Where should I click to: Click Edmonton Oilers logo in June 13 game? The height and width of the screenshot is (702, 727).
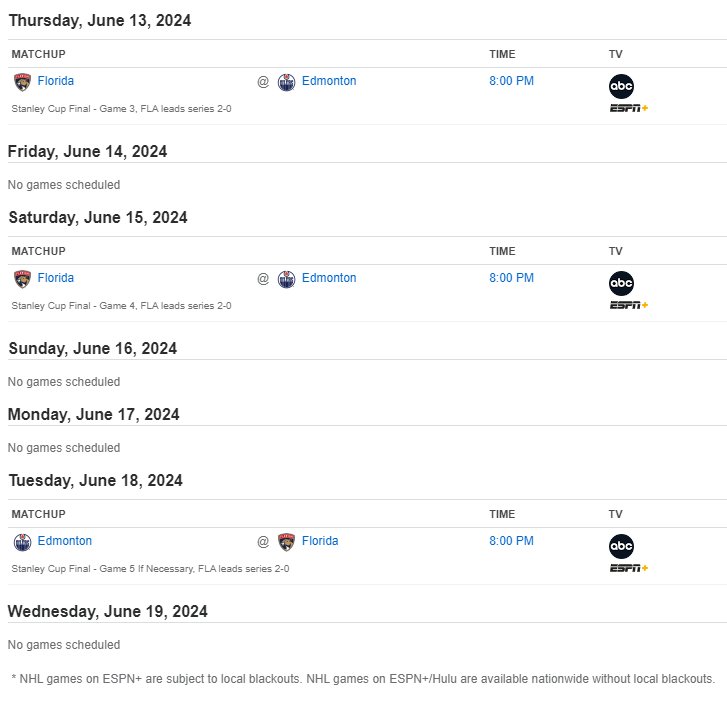pyautogui.click(x=287, y=82)
